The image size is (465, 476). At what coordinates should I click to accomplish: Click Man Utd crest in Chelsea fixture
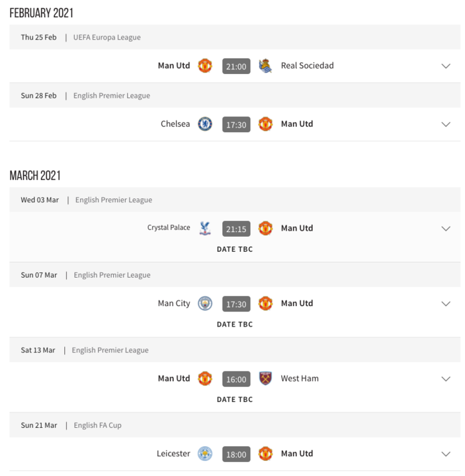point(265,124)
